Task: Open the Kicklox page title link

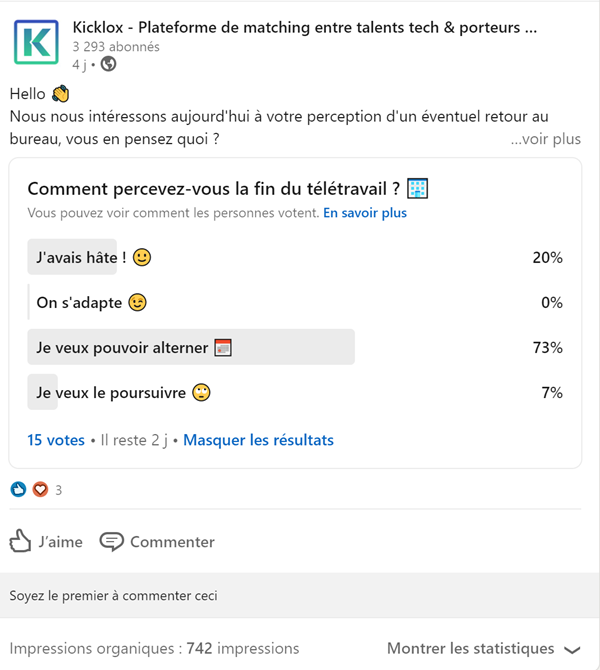Action: (305, 27)
